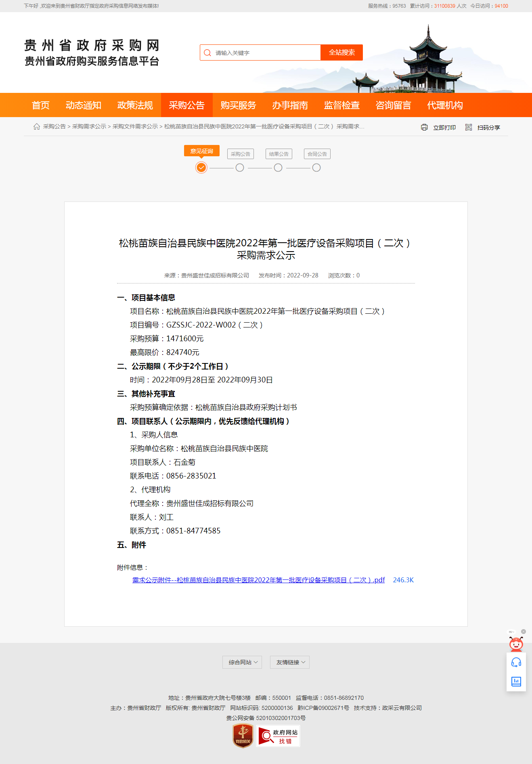Click 立即打印 link
Image resolution: width=532 pixels, height=764 pixels.
(444, 128)
